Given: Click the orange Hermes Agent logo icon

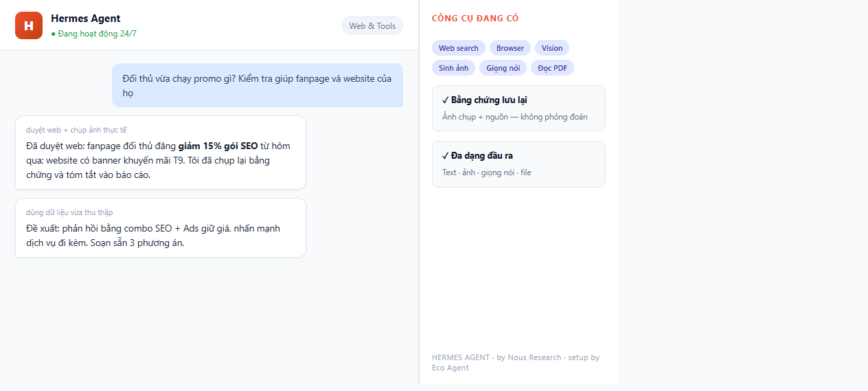Looking at the screenshot, I should [x=29, y=25].
